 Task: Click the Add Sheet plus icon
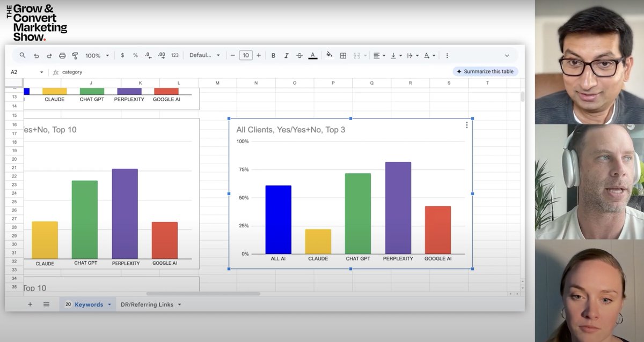pos(30,304)
